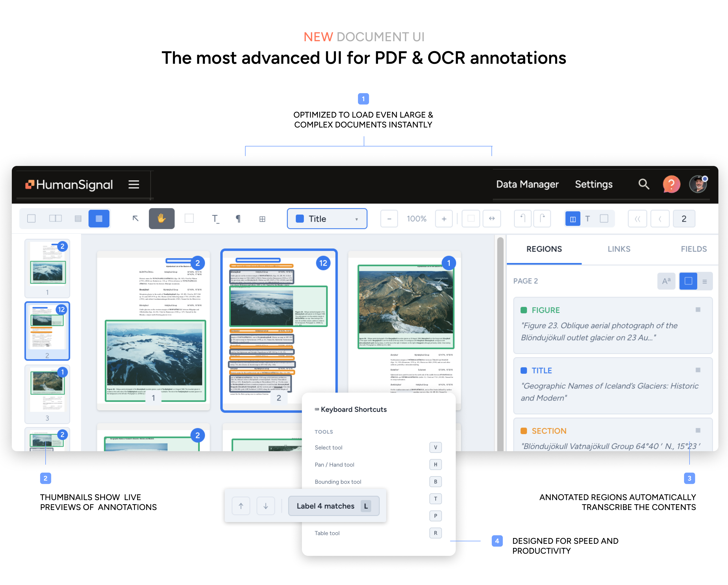This screenshot has width=728, height=585.
Task: Toggle the FIGURE region visibility square
Action: pos(698,310)
